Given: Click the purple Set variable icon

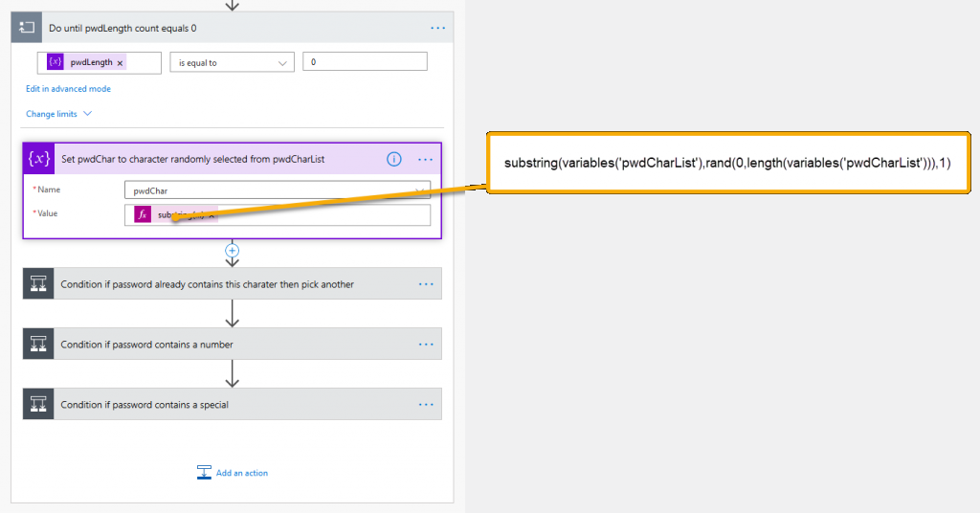Looking at the screenshot, I should point(39,159).
